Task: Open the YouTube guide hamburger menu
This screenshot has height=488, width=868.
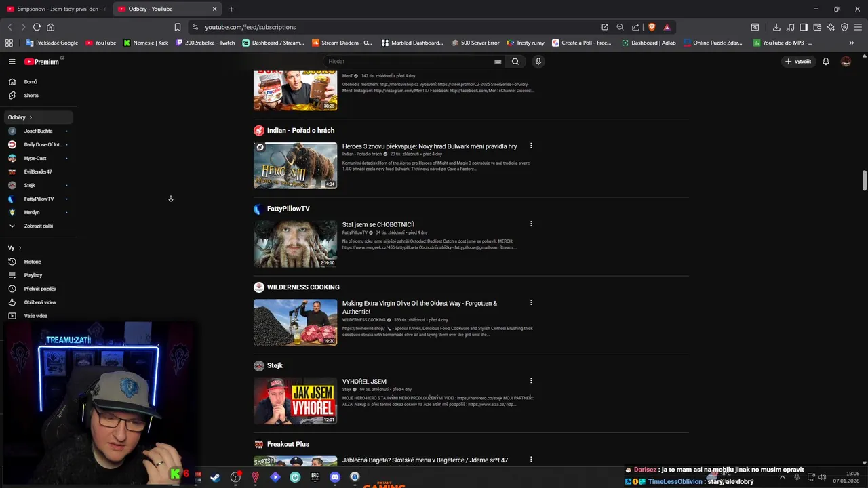Action: (12, 62)
